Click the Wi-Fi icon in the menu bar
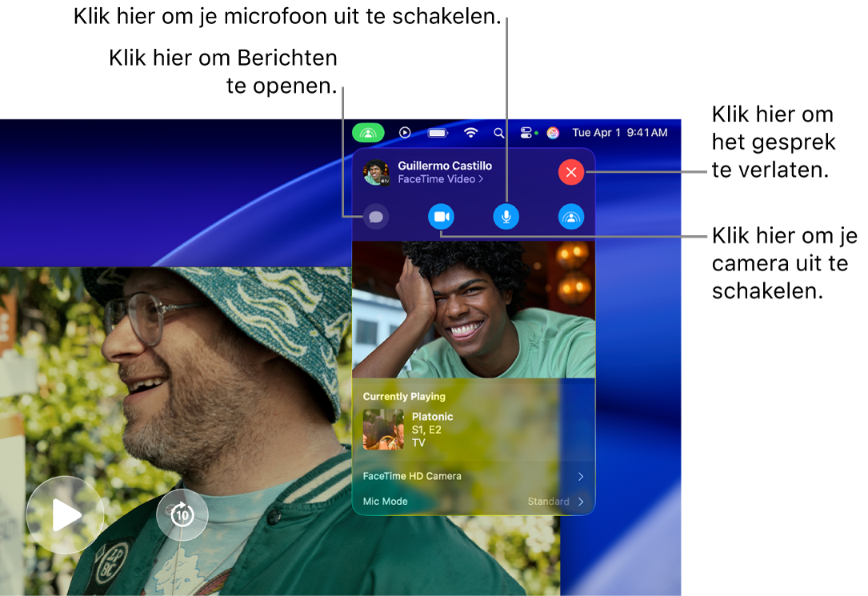Screen dimensions: 868x596 tap(471, 132)
